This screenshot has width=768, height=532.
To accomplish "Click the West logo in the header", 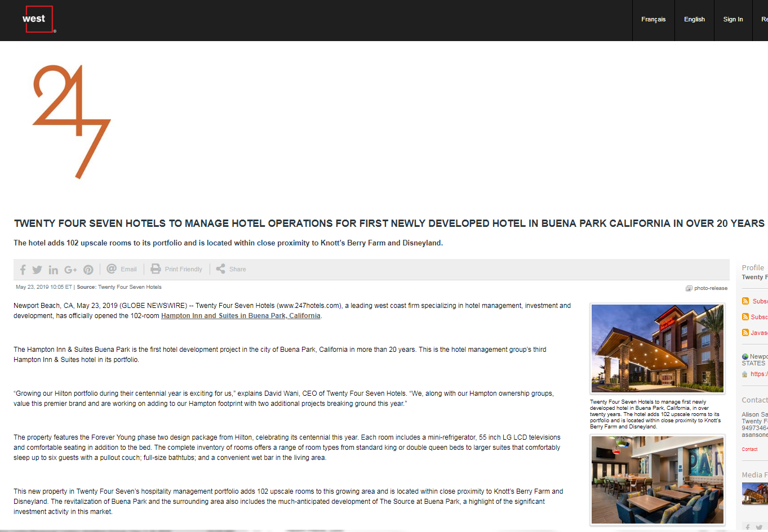I will (x=39, y=19).
